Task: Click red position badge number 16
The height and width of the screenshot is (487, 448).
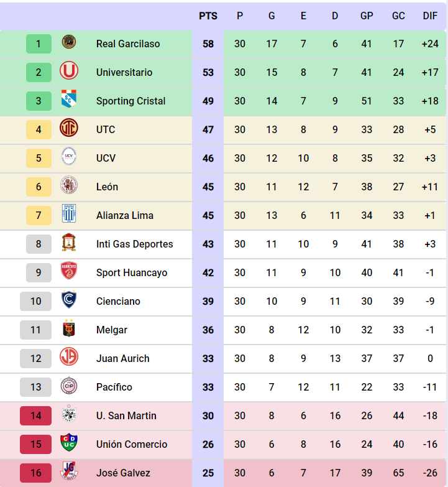Action: 36,473
